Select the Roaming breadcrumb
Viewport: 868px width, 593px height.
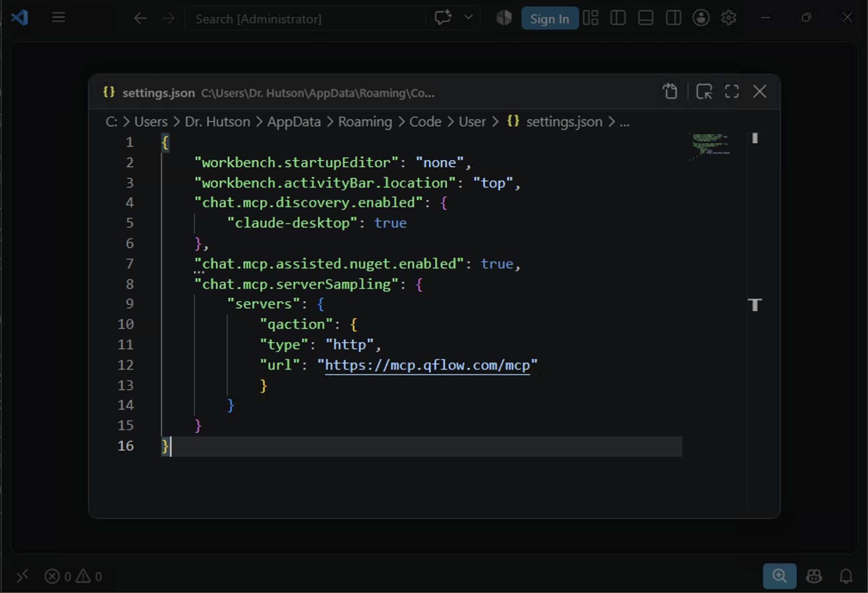tap(365, 121)
